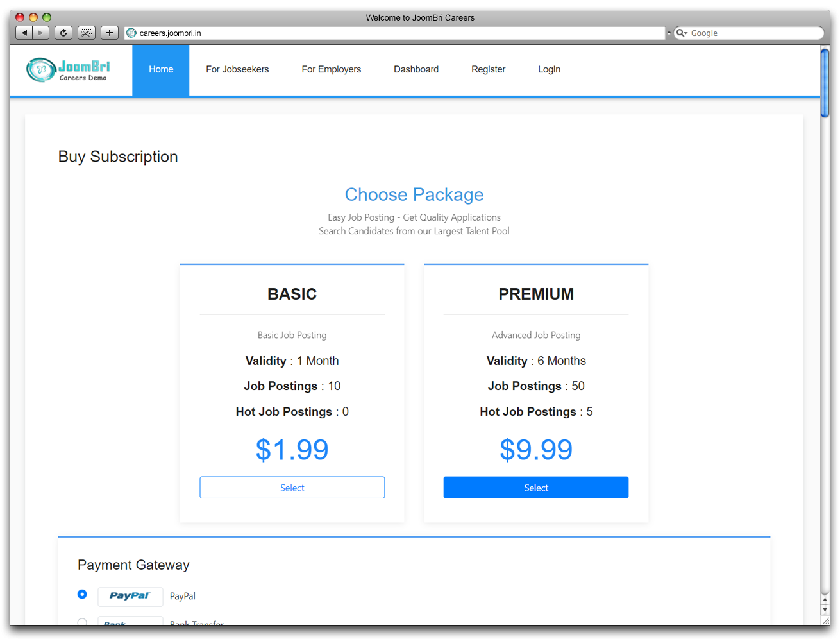This screenshot has height=639, width=840.
Task: Select the PayPal radio button
Action: point(82,594)
